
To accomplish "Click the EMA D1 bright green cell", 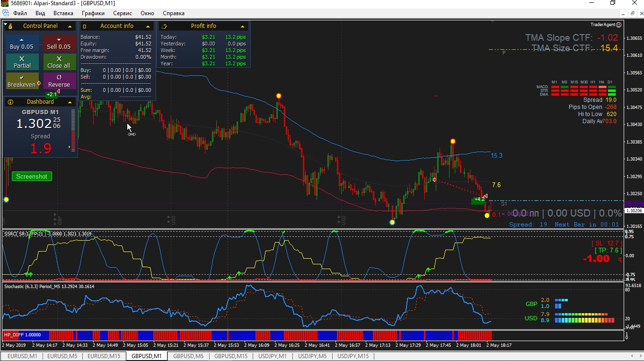I will tap(612, 94).
